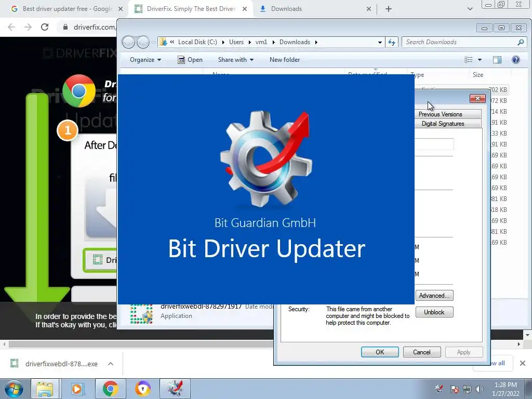Select Bit Driver Updater taskbar icon

click(x=175, y=389)
